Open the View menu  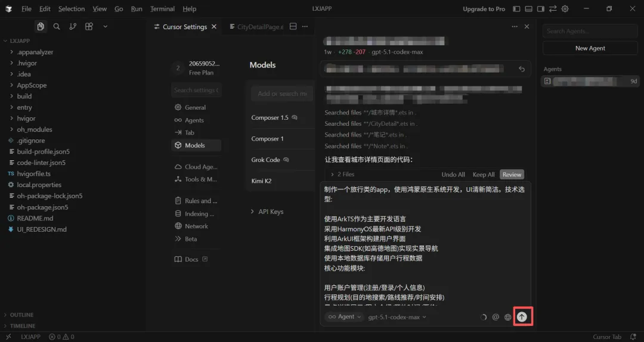click(x=100, y=8)
